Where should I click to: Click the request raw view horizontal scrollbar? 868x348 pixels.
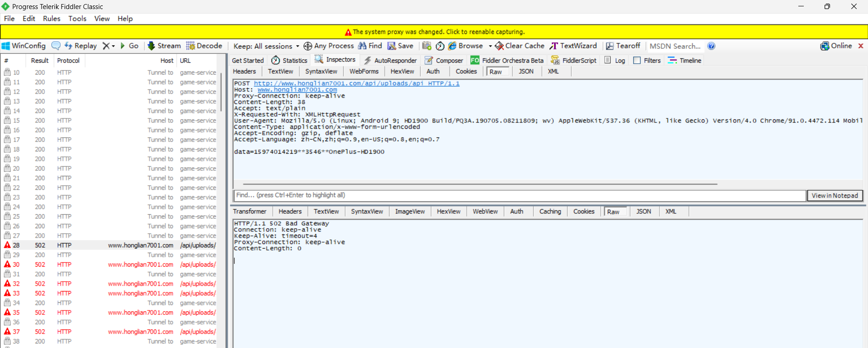tap(480, 184)
